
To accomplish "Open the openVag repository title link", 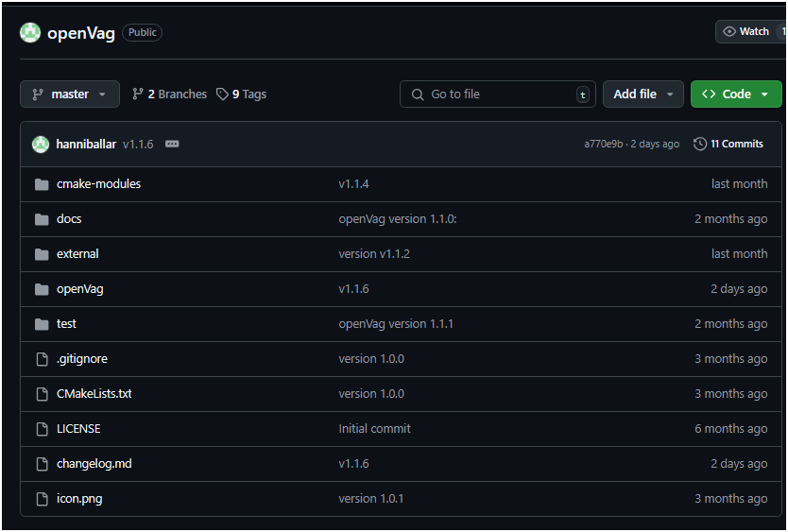I will click(81, 34).
